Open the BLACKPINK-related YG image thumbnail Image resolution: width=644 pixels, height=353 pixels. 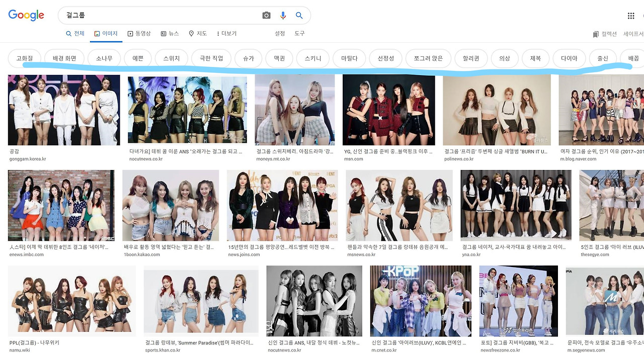point(389,110)
